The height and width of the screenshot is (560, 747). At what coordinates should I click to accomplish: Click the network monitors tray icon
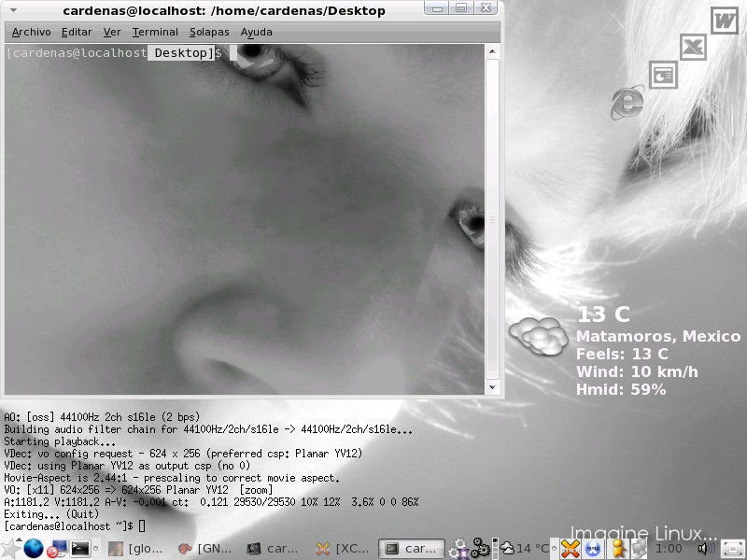pyautogui.click(x=639, y=549)
